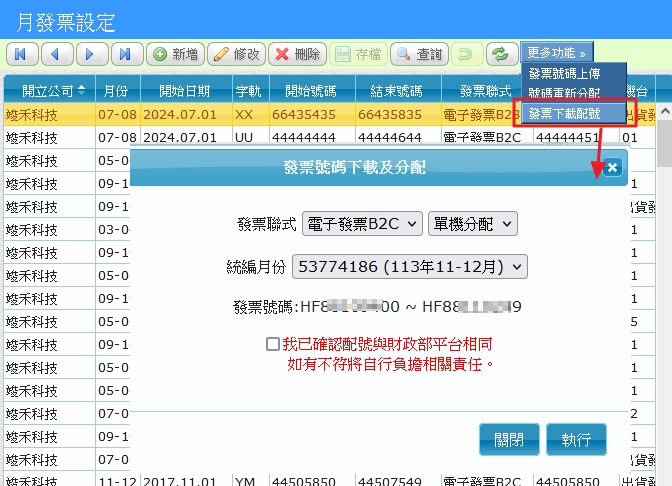672x486 pixels.
Task: Click the 查詢 (search) magnifier button
Action: pos(419,54)
